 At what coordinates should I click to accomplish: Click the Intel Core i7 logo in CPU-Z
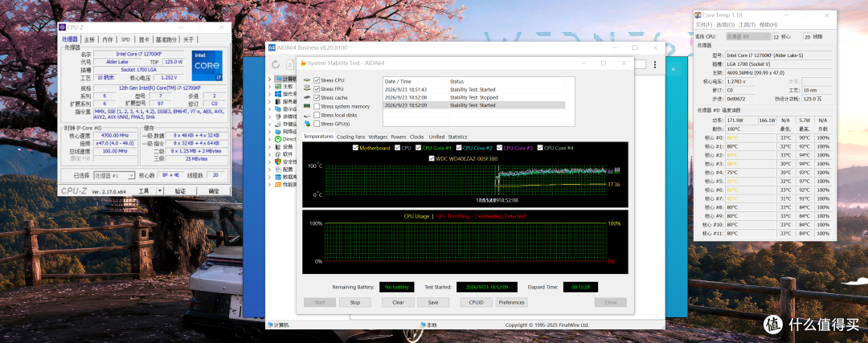(x=208, y=66)
